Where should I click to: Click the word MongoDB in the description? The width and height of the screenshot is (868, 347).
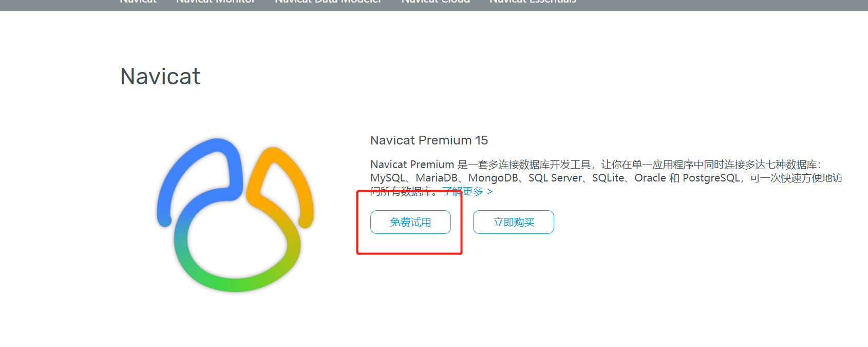[493, 178]
